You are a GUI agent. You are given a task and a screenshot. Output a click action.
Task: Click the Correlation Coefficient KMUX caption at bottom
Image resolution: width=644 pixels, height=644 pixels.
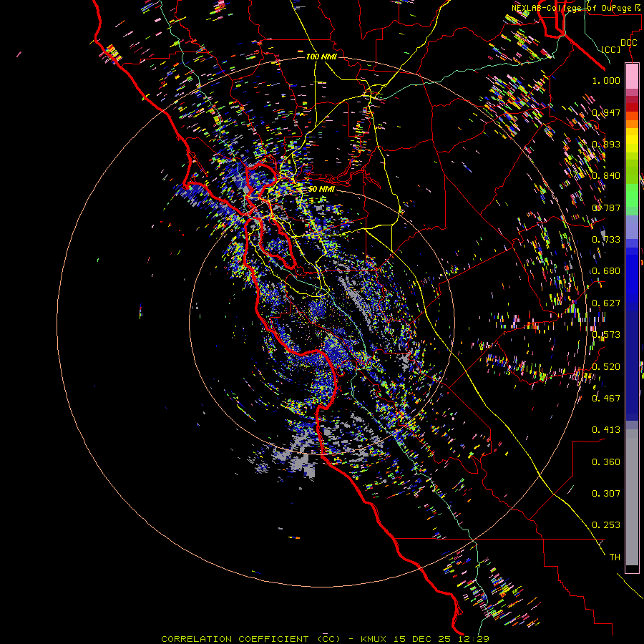(325, 639)
